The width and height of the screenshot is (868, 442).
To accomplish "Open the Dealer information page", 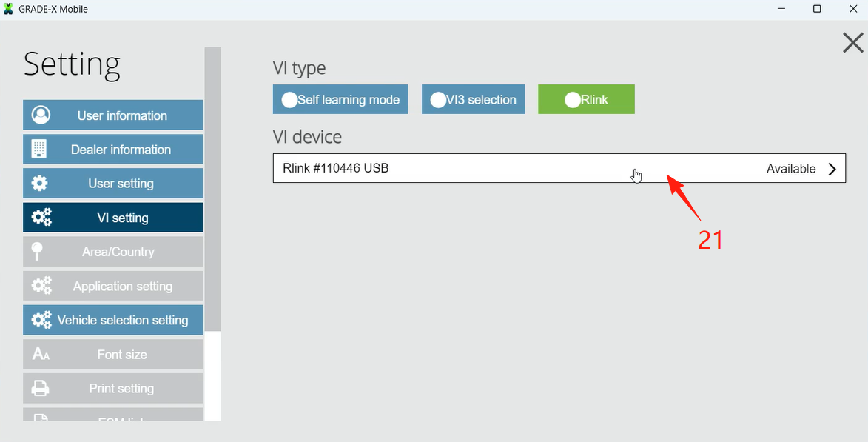I will (x=121, y=150).
